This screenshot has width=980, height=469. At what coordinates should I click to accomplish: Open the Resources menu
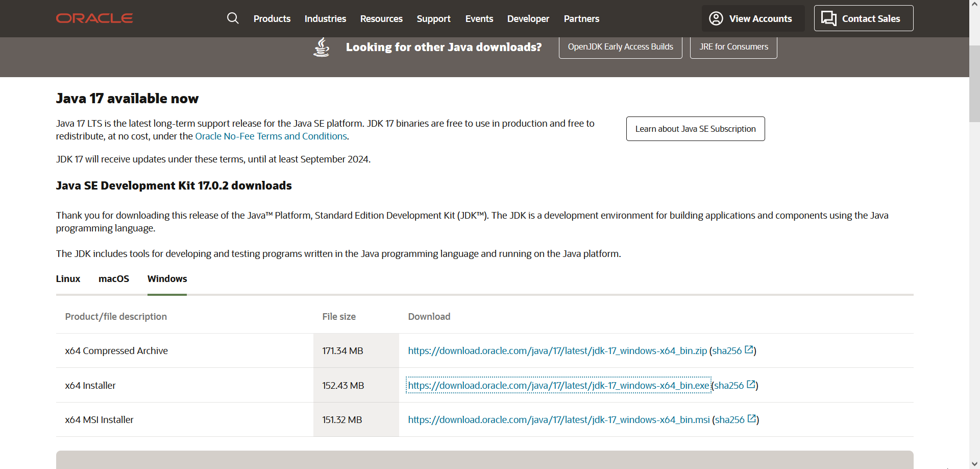pos(381,19)
